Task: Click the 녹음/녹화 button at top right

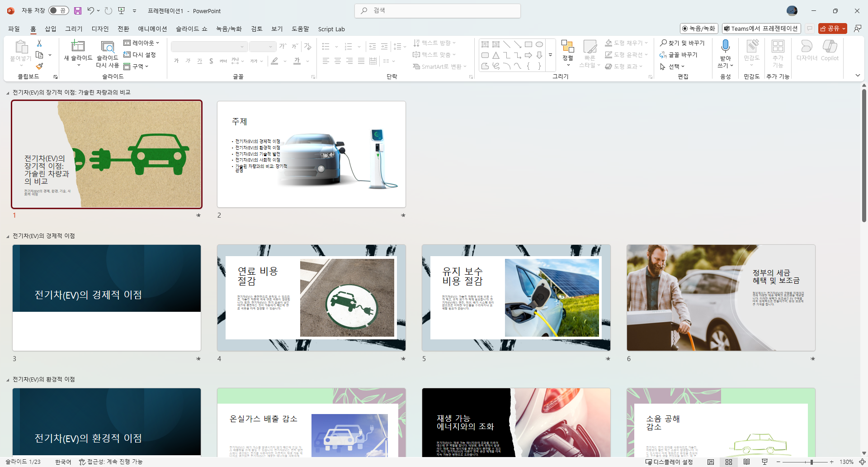Action: [699, 29]
